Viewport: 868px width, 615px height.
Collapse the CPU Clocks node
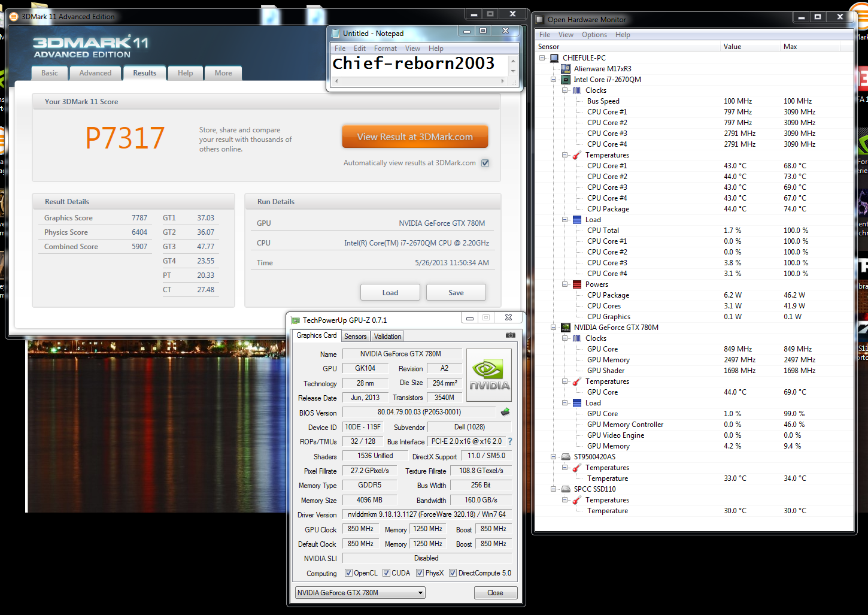tap(565, 90)
